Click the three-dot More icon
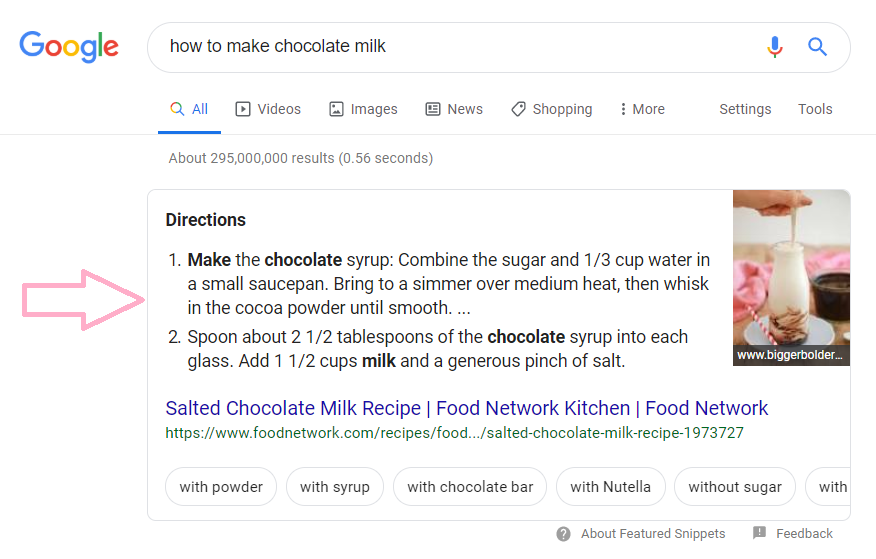This screenshot has width=876, height=559. 623,109
